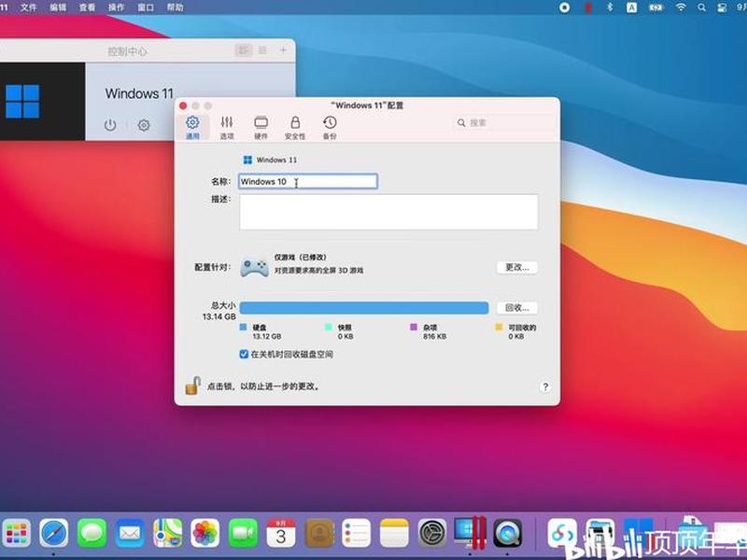Open the 通用 (General) tab

(x=192, y=127)
